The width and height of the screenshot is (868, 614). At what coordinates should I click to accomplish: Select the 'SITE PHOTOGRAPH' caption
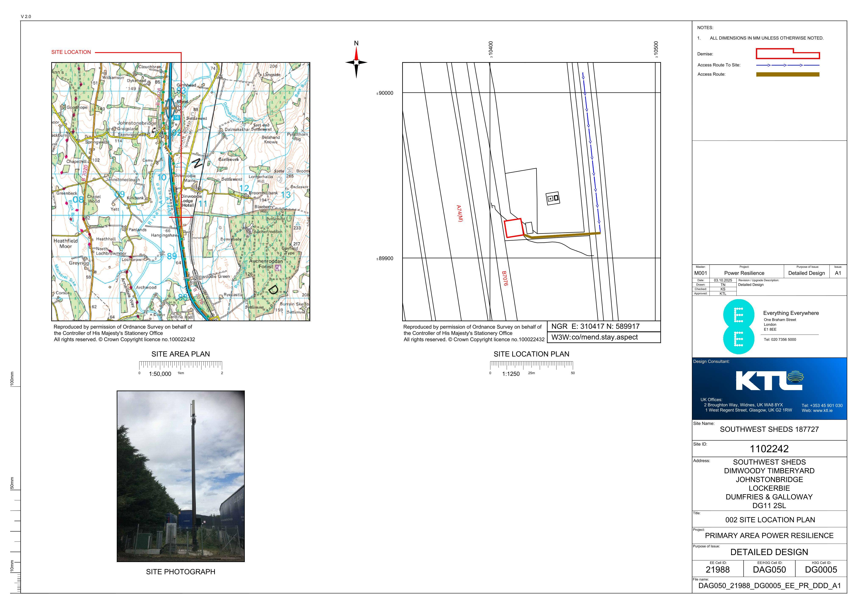click(181, 572)
